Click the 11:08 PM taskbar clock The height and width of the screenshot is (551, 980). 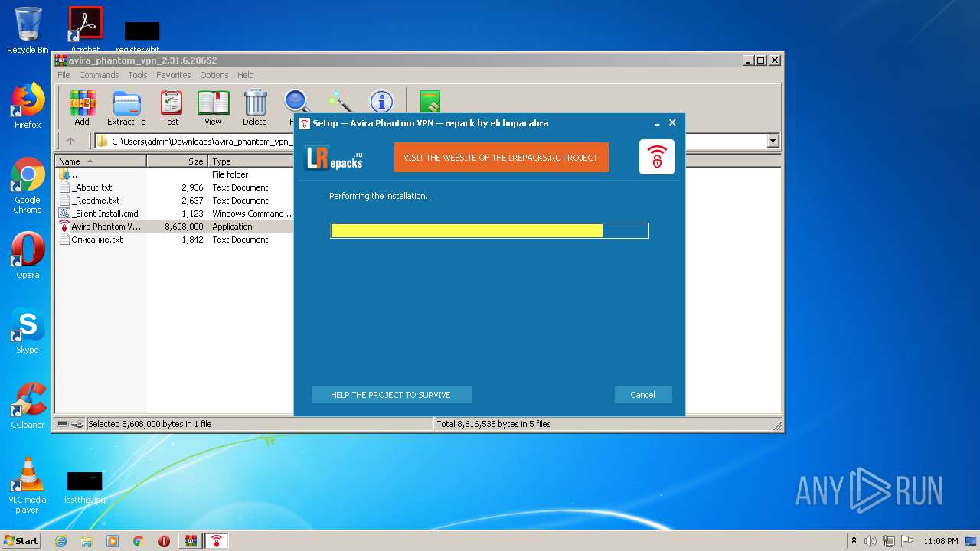tap(941, 541)
